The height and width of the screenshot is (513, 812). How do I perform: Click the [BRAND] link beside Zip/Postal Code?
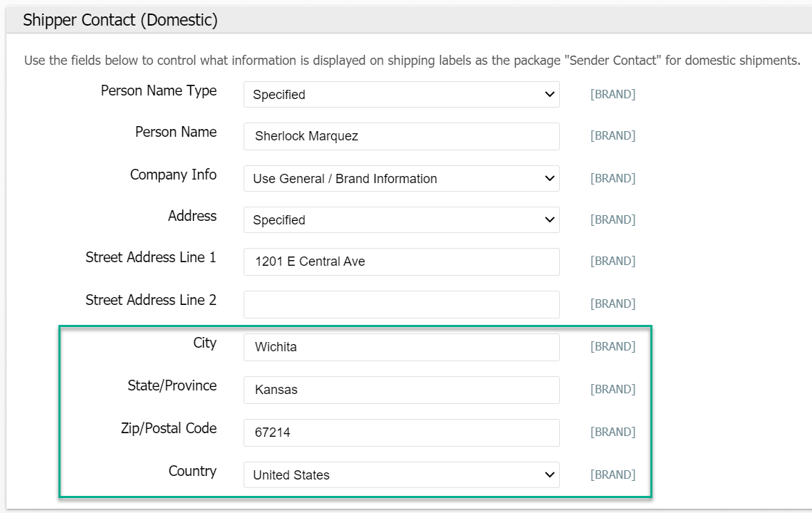(x=613, y=432)
